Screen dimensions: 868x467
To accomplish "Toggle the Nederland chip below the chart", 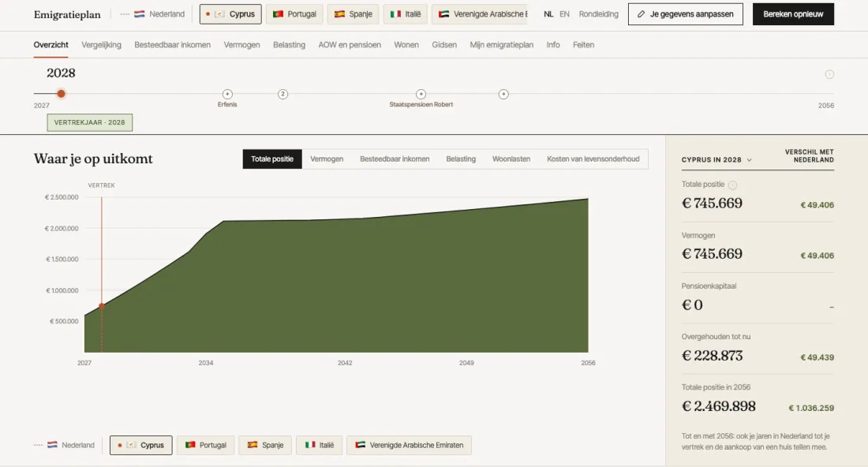I will (x=64, y=445).
